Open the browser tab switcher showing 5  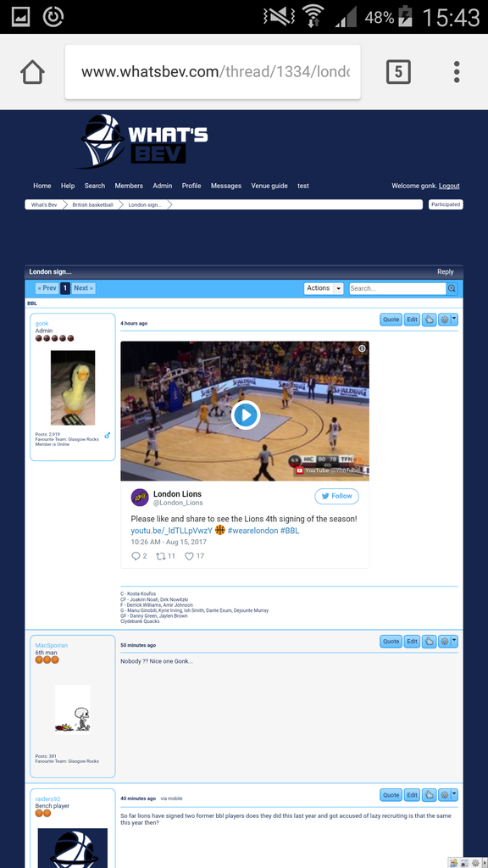(398, 72)
